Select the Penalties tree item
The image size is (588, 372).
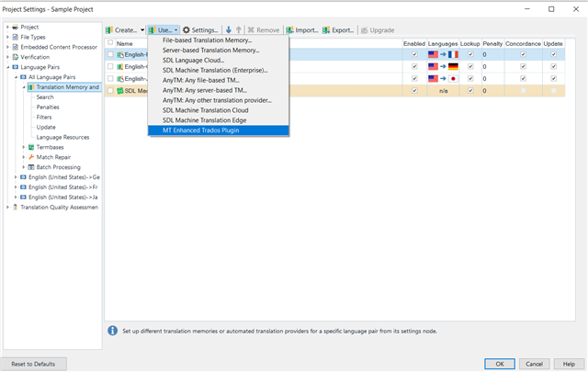pyautogui.click(x=48, y=107)
